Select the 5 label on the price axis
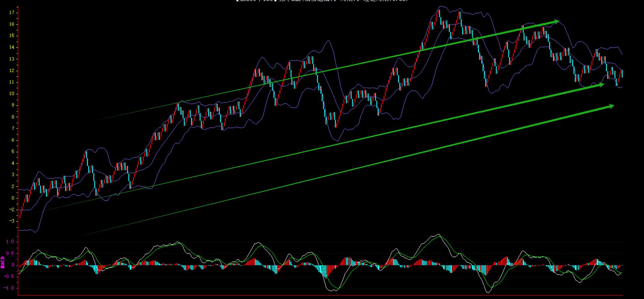The width and height of the screenshot is (644, 299). (x=13, y=152)
